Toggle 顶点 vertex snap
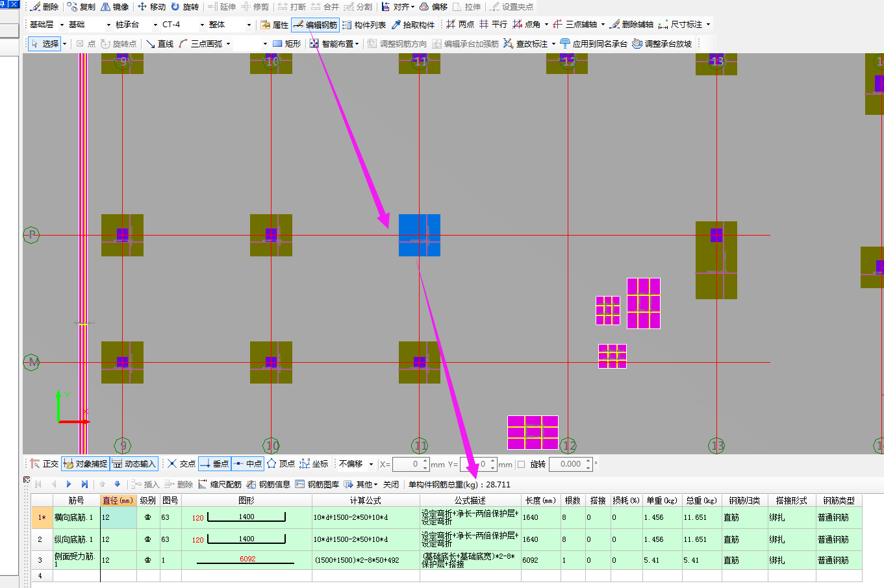 click(x=281, y=463)
